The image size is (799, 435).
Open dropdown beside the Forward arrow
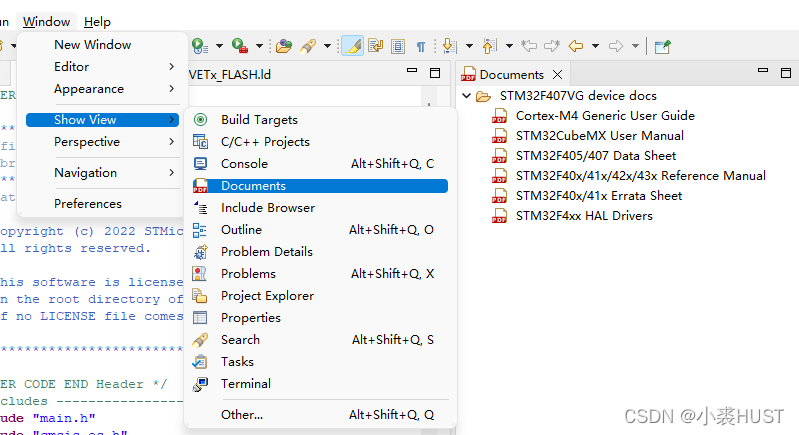click(635, 46)
